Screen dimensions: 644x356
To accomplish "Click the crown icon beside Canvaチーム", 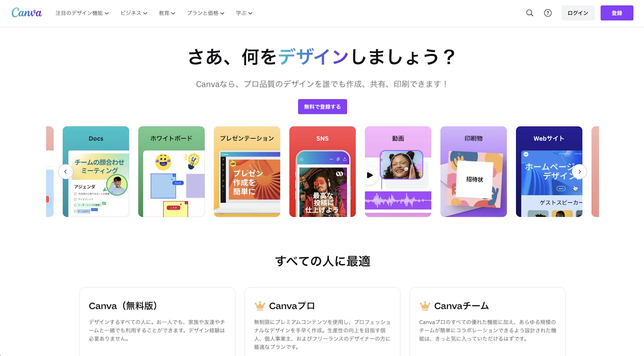I will 425,306.
